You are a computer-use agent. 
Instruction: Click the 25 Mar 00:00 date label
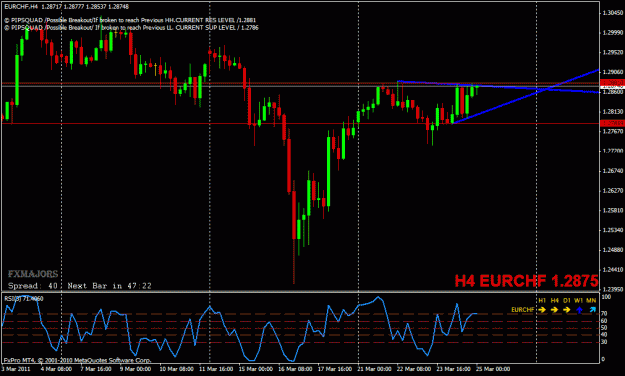click(493, 369)
